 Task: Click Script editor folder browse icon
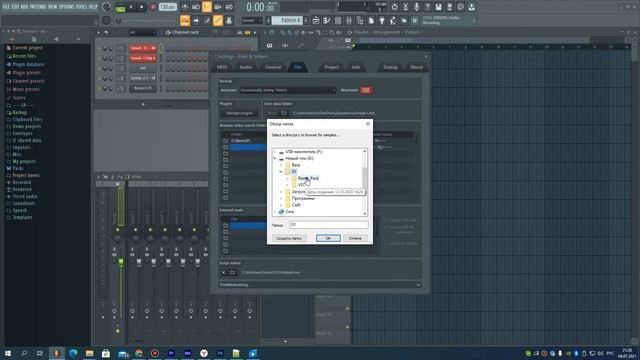point(232,272)
